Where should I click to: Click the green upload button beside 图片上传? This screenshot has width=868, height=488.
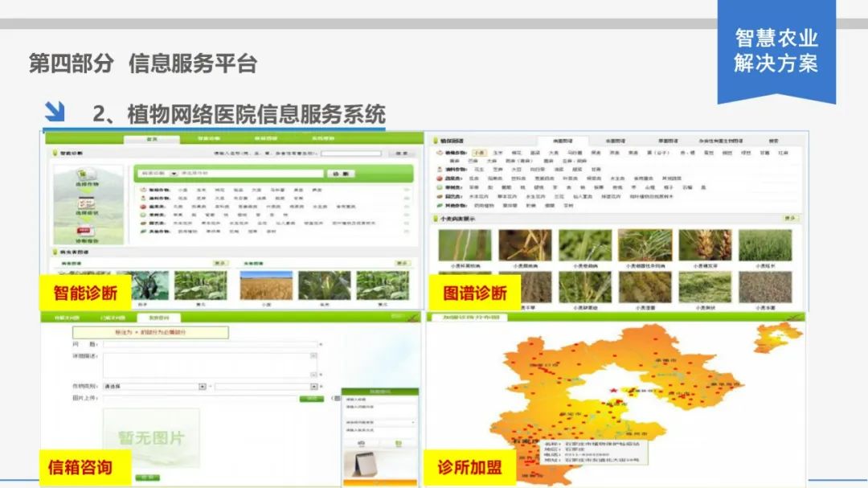[x=312, y=399]
